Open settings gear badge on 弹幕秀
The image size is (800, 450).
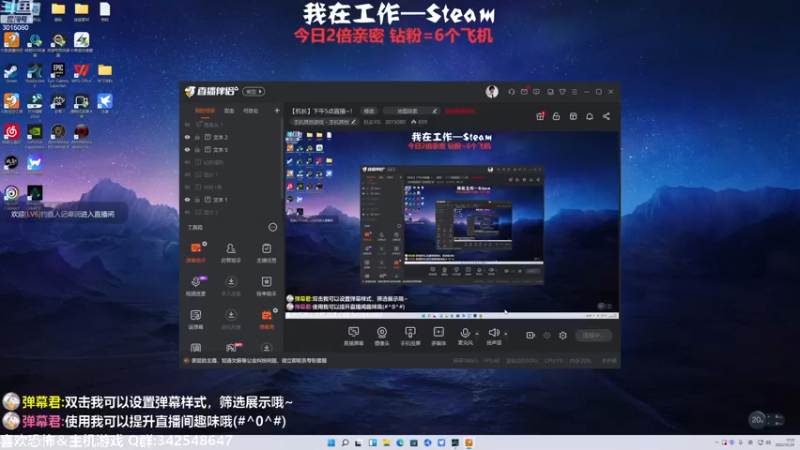275,310
